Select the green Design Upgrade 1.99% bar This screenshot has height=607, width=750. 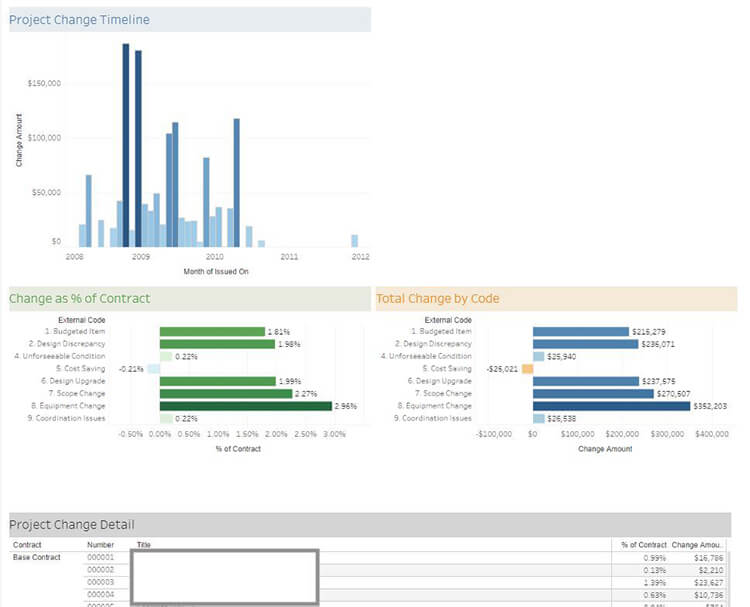(x=218, y=381)
